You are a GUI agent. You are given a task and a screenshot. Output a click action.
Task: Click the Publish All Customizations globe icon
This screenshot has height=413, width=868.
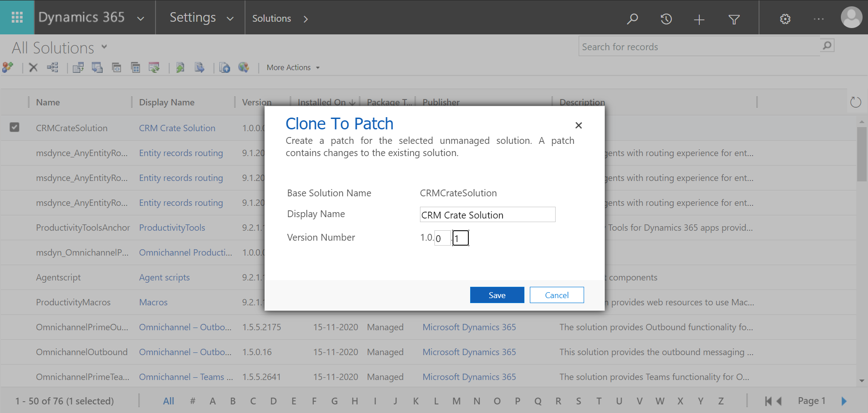tap(244, 67)
